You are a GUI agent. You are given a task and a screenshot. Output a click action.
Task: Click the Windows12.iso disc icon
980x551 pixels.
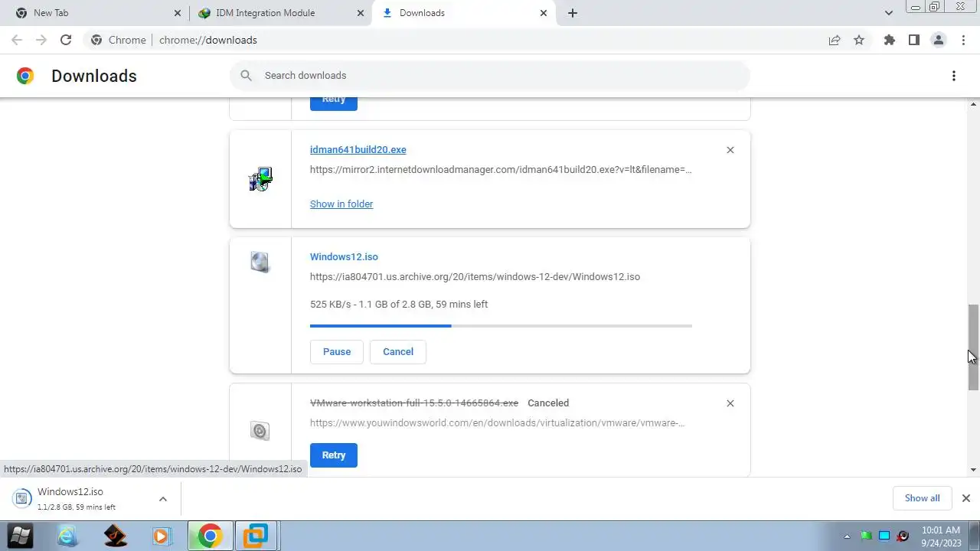pos(260,262)
